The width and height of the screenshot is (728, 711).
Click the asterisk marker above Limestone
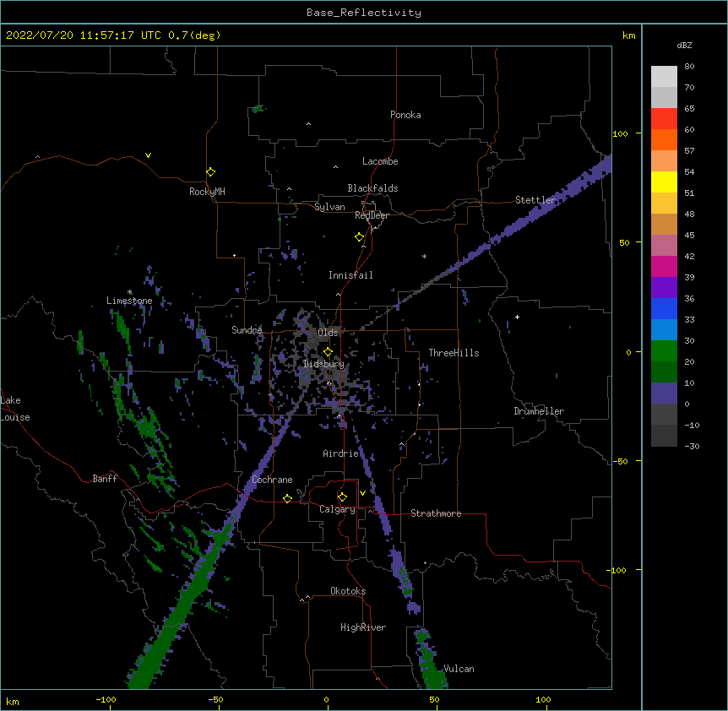130,292
